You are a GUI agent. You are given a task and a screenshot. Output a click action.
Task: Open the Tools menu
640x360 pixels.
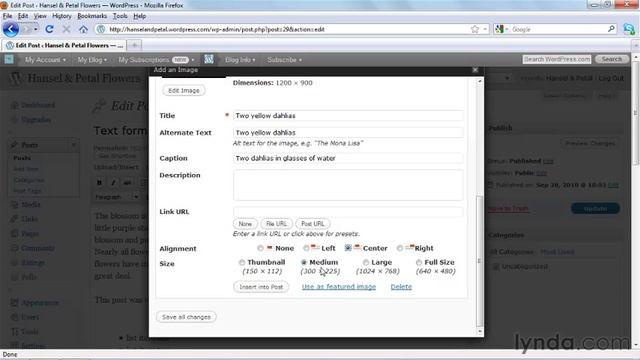120,16
